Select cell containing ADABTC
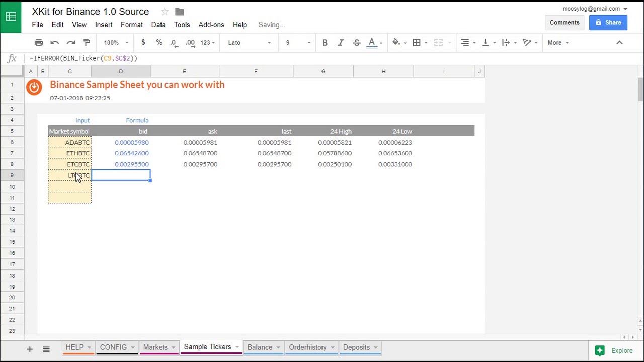Screen dimensions: 644x362 [x=70, y=143]
